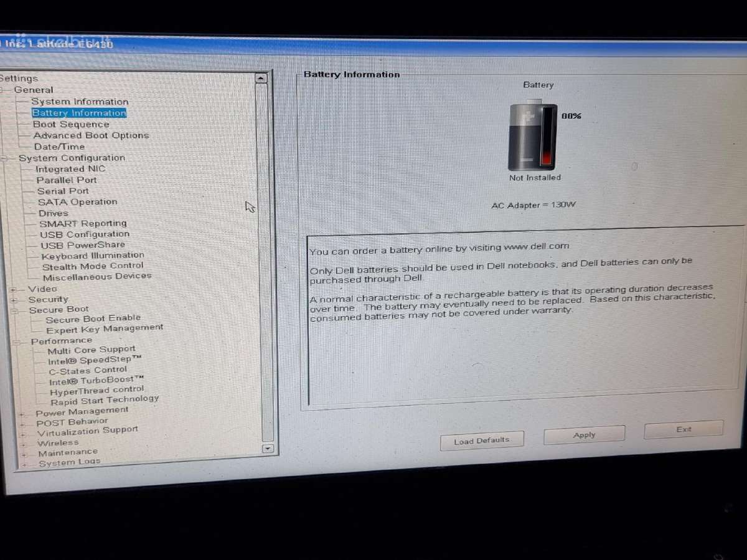Collapse the Secure Boot tree node
The width and height of the screenshot is (747, 560).
(x=15, y=310)
